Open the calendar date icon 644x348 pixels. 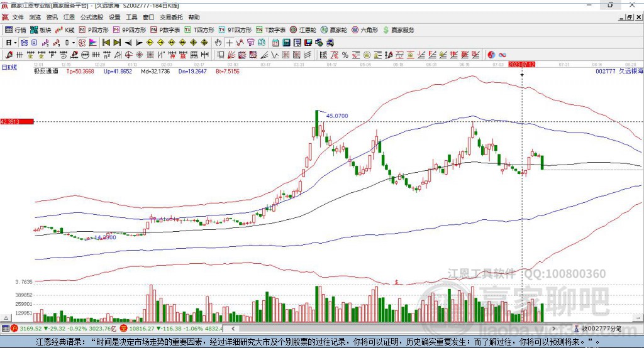pos(275,43)
